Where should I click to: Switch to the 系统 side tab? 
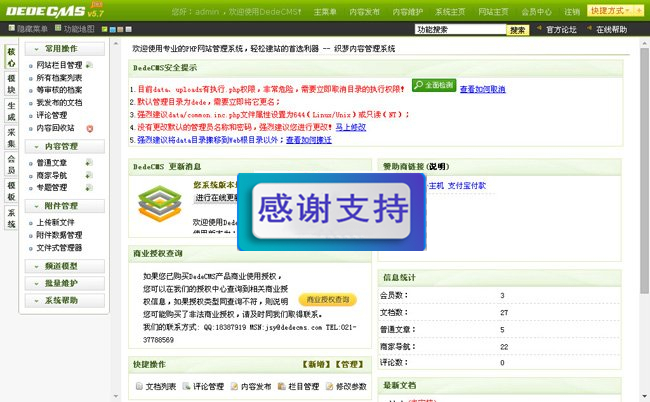tap(11, 218)
